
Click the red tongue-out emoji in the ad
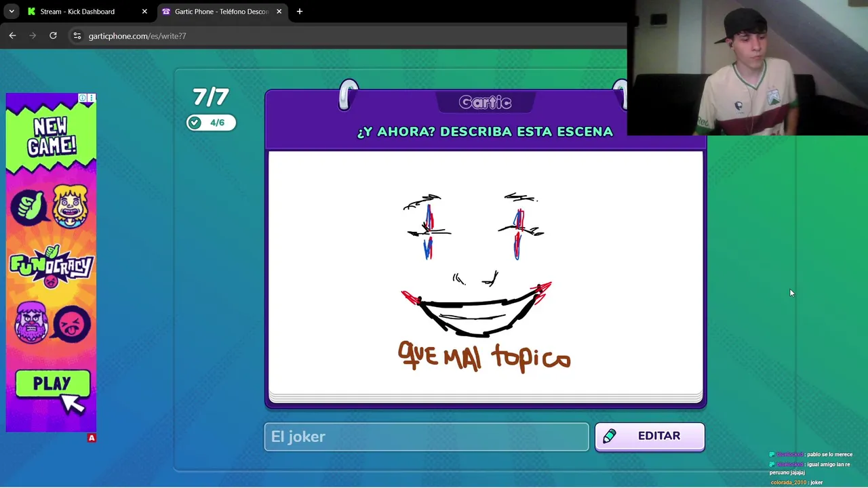coord(72,324)
